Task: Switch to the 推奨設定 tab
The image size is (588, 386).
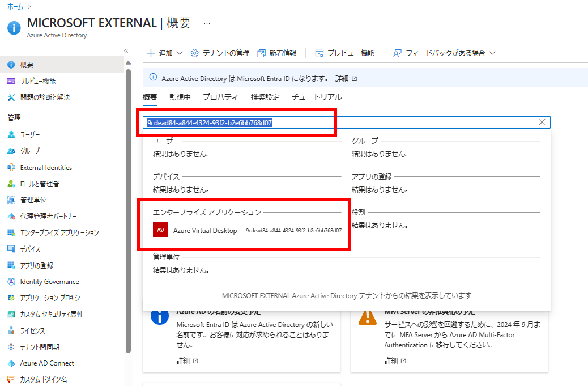Action: [x=265, y=97]
